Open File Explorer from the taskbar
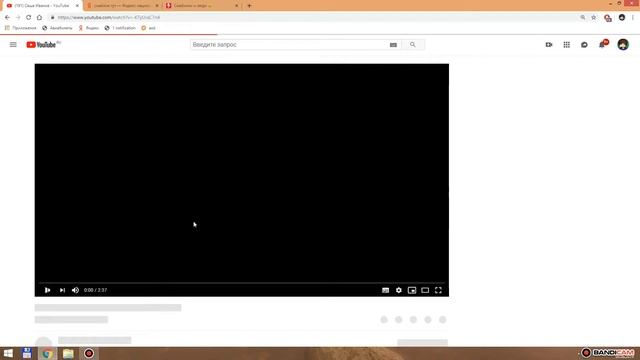 click(x=68, y=353)
